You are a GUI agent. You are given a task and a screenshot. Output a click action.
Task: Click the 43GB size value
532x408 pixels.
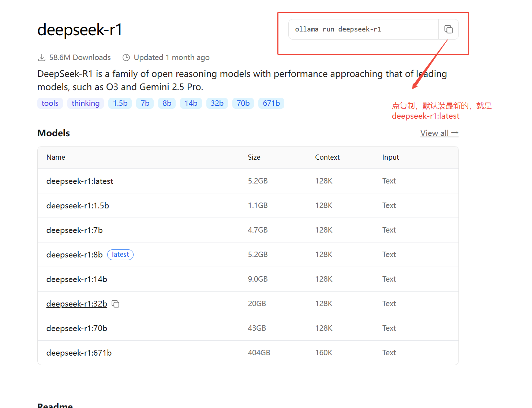click(x=257, y=328)
